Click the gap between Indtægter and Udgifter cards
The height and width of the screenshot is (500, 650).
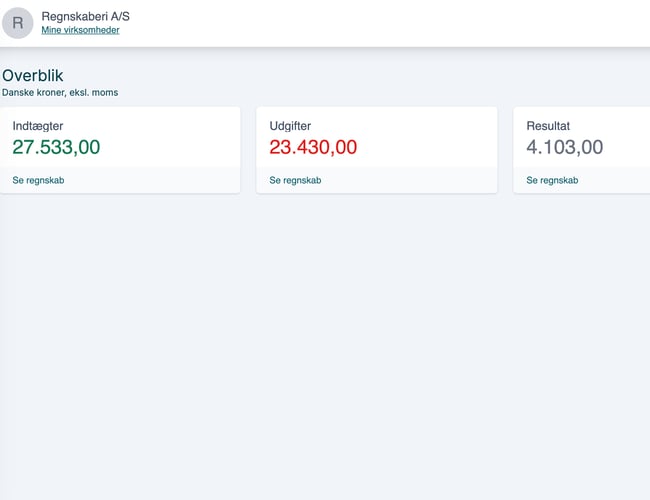pos(248,150)
